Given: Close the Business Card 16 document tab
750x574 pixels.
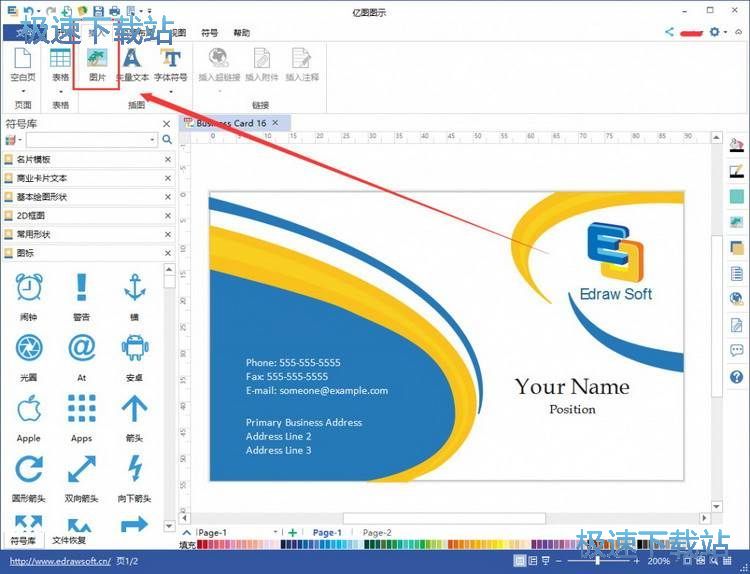Looking at the screenshot, I should pyautogui.click(x=276, y=123).
